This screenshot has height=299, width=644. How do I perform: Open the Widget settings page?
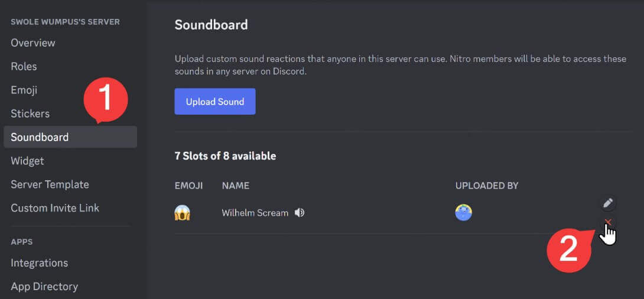coord(27,161)
